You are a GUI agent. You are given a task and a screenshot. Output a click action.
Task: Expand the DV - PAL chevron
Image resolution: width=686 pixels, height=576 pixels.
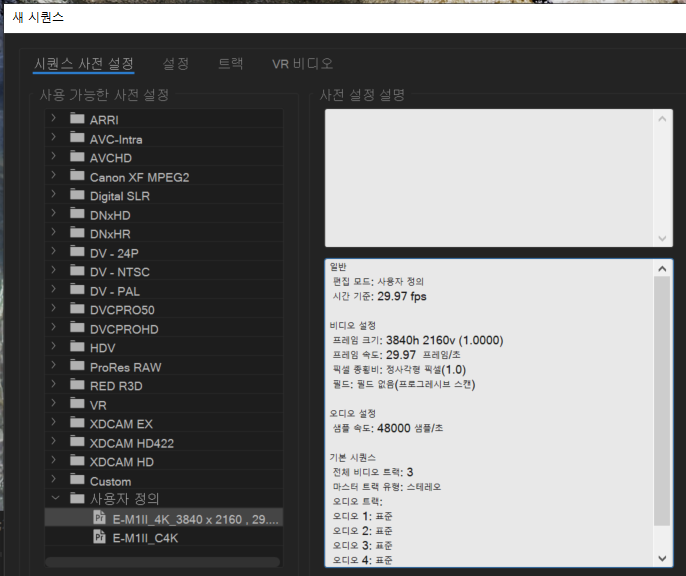[53, 289]
